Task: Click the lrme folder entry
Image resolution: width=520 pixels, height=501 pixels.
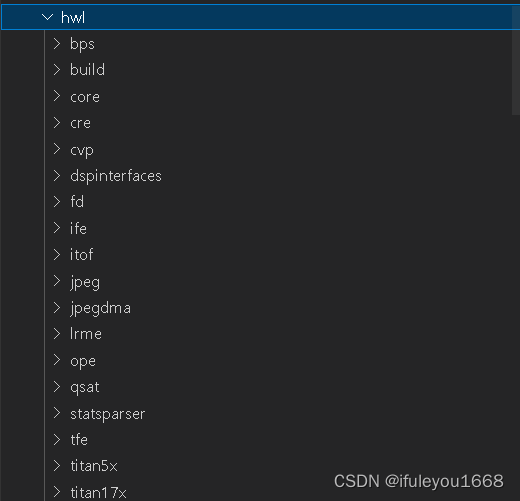Action: [86, 334]
